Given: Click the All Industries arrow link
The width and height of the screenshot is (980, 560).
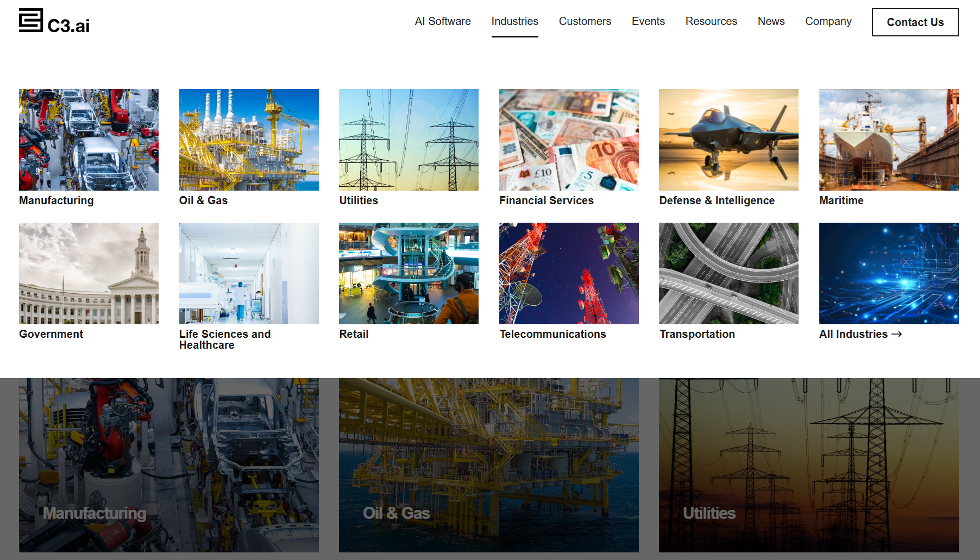Looking at the screenshot, I should (860, 334).
